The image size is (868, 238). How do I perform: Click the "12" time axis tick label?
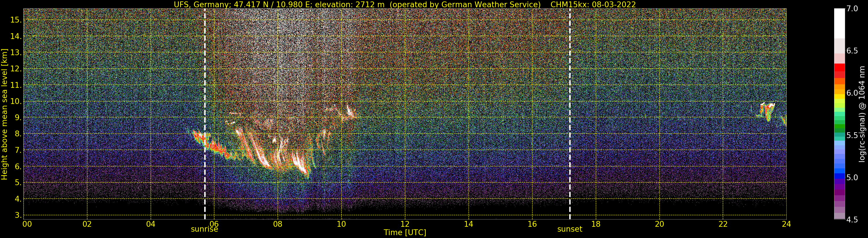click(405, 224)
